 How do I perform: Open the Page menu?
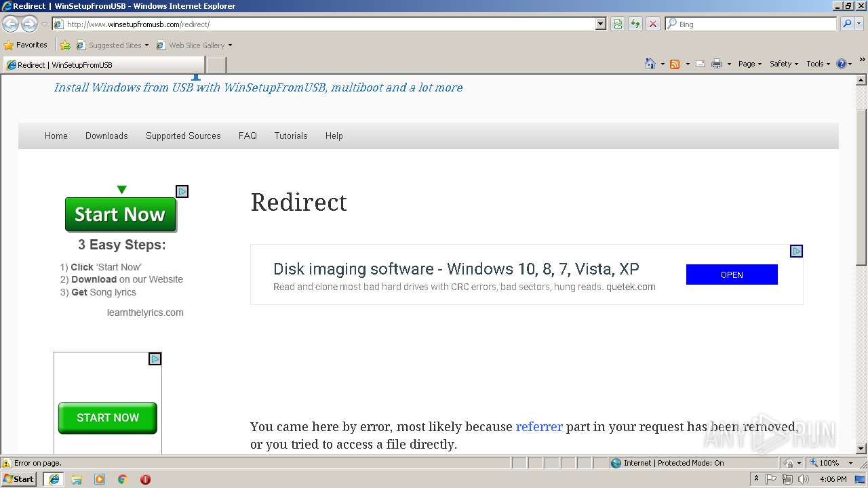pyautogui.click(x=749, y=64)
